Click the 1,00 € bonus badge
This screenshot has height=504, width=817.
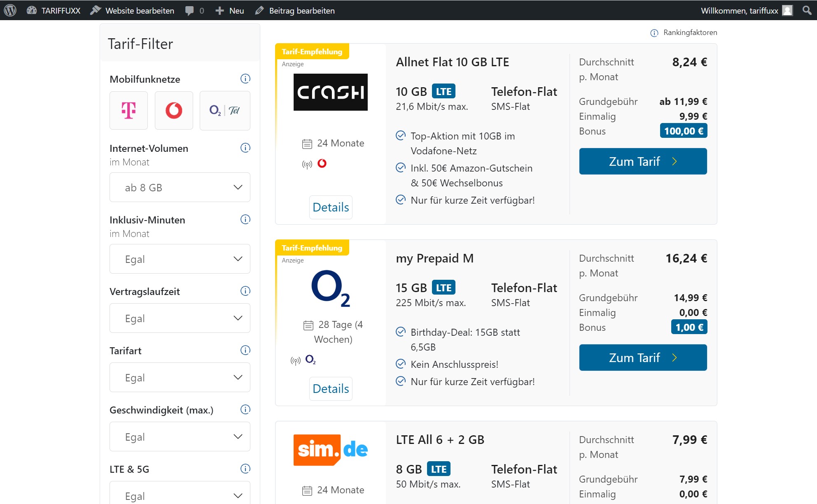point(689,327)
